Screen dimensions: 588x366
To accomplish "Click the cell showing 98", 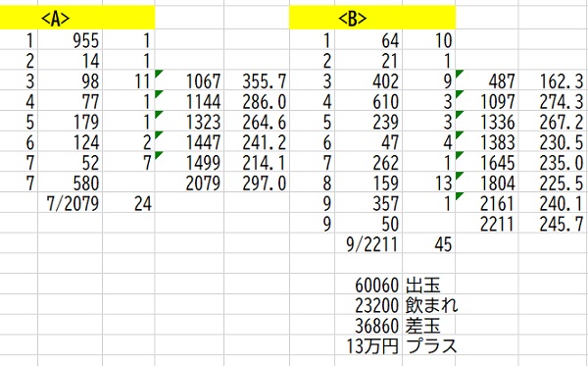I will pyautogui.click(x=71, y=80).
